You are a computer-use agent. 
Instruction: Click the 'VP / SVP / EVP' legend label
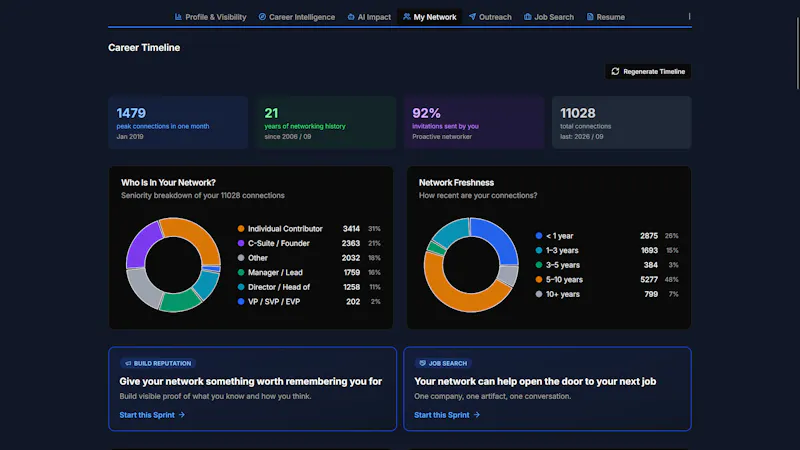(x=274, y=302)
